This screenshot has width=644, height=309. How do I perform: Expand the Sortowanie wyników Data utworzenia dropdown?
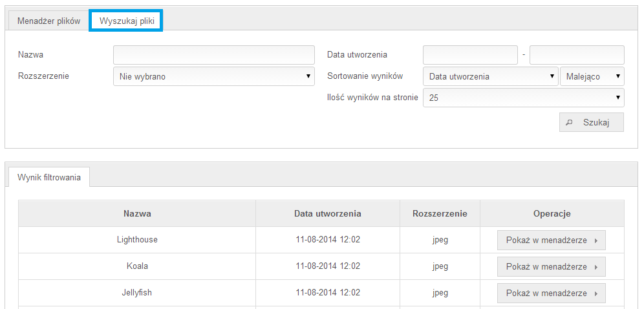click(490, 76)
